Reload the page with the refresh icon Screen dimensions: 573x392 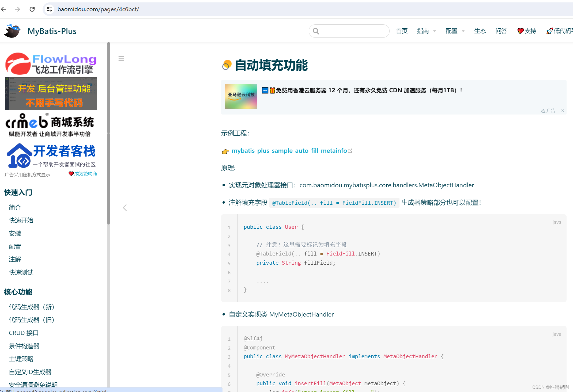(32, 9)
